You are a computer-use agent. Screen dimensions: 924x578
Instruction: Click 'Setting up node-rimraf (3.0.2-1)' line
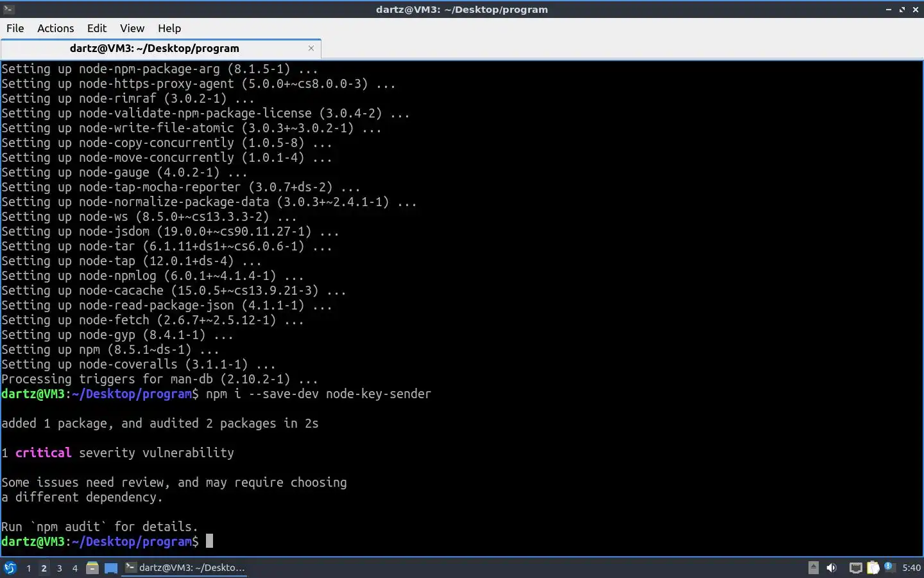pyautogui.click(x=128, y=98)
